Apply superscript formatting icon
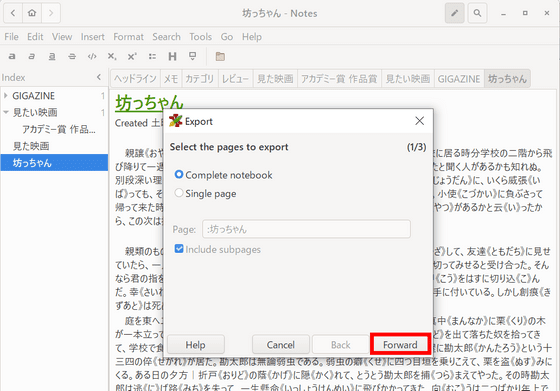 click(x=132, y=56)
